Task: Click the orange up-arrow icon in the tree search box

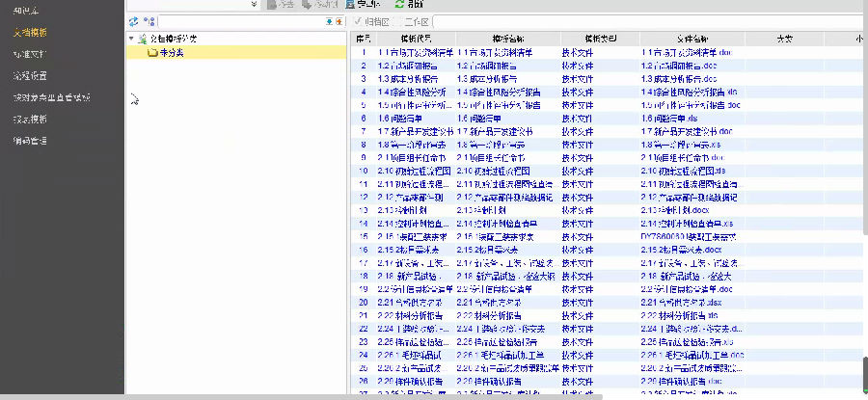Action: click(339, 22)
